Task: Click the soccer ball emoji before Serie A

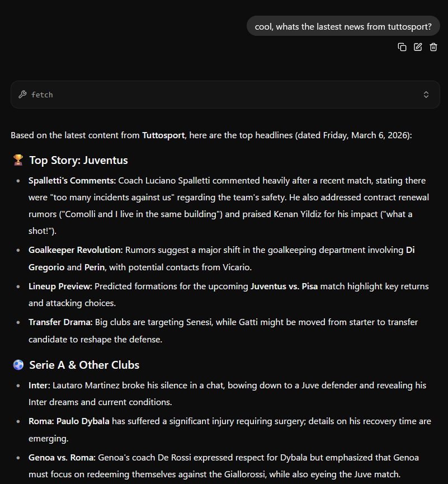Action: [x=18, y=365]
